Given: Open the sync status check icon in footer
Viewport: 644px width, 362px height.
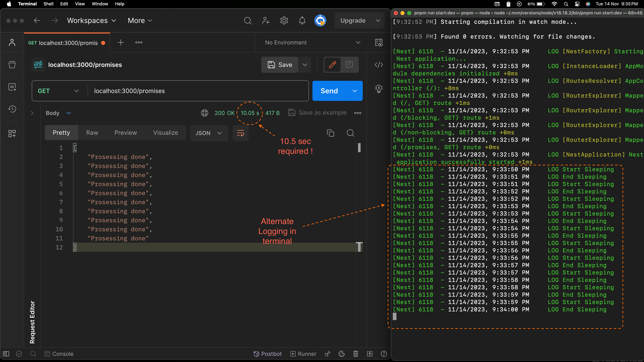Looking at the screenshot, I should (x=19, y=354).
